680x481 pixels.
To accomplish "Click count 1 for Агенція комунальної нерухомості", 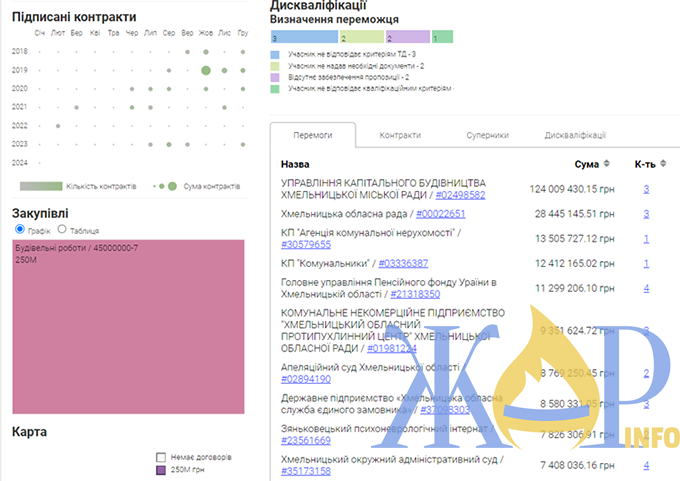I will [646, 239].
